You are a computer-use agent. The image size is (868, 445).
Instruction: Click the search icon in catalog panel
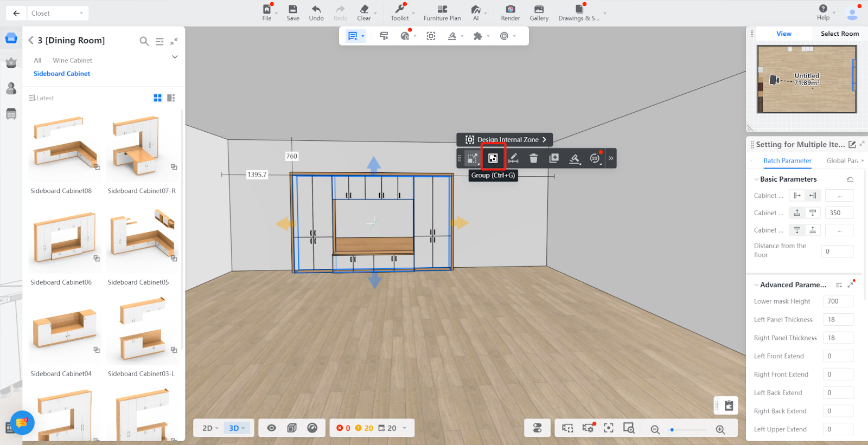(144, 41)
